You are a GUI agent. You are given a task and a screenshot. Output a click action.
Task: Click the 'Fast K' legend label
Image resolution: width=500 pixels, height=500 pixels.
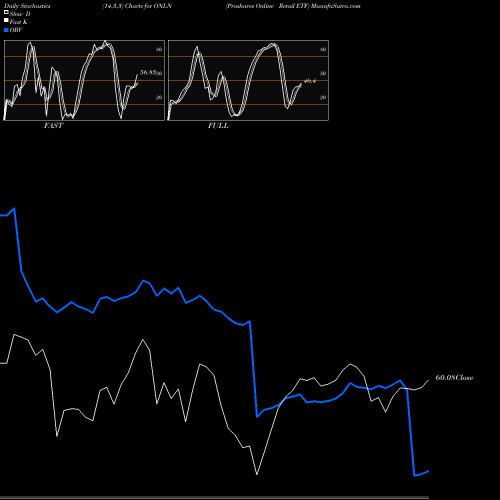[18, 22]
